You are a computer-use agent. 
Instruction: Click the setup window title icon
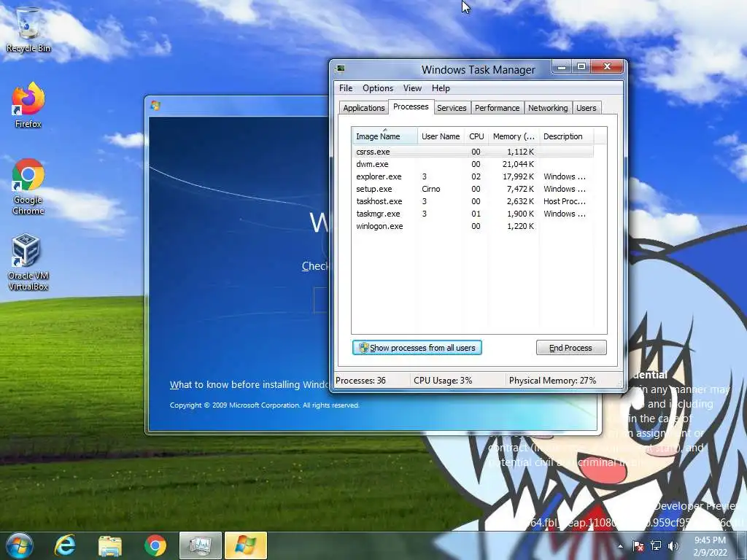(155, 105)
